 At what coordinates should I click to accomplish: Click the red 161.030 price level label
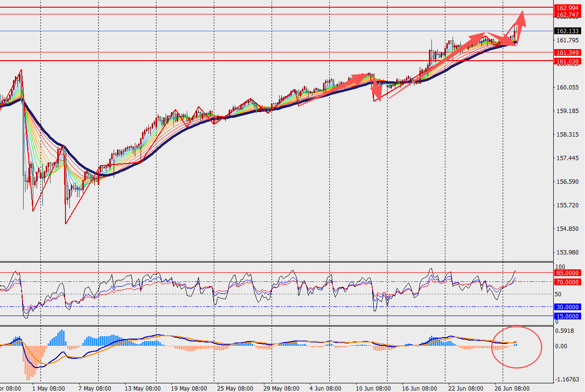click(567, 61)
